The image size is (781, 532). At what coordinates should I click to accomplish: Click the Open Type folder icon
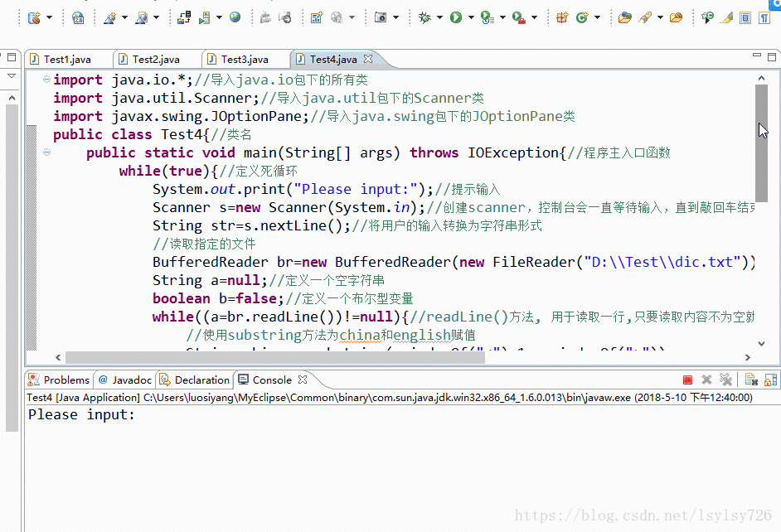click(624, 18)
